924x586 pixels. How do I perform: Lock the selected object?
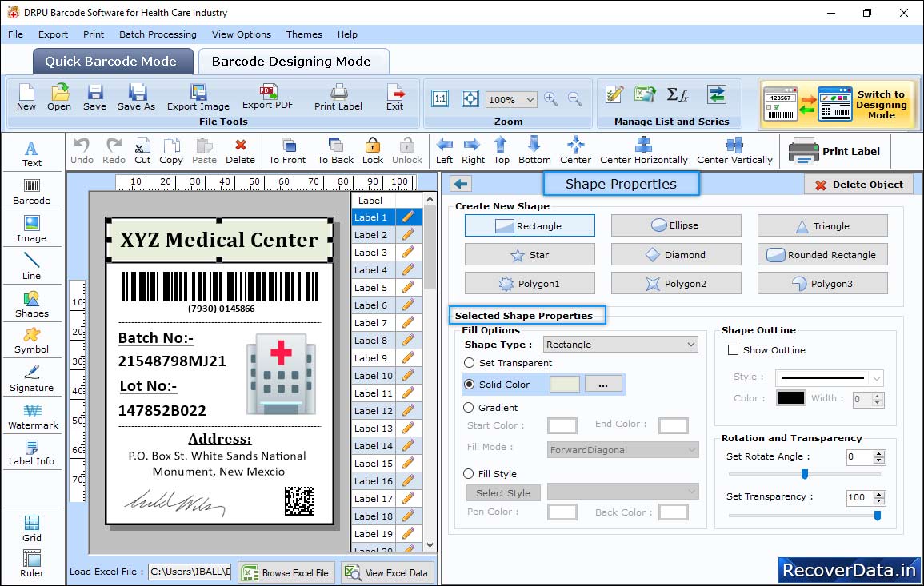click(373, 151)
